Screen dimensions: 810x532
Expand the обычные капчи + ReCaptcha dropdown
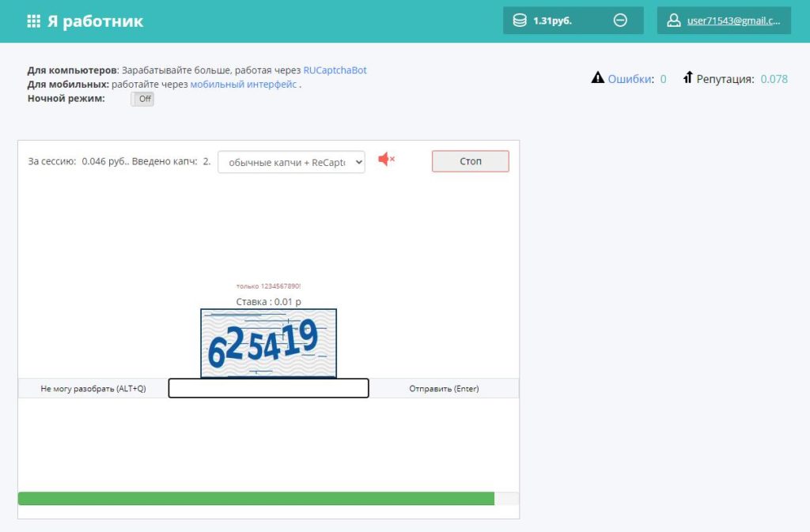click(291, 162)
